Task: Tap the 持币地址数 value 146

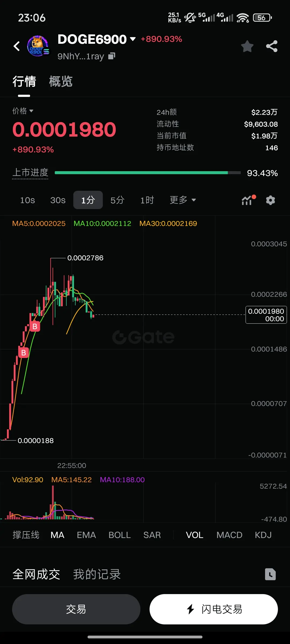Action: point(271,148)
